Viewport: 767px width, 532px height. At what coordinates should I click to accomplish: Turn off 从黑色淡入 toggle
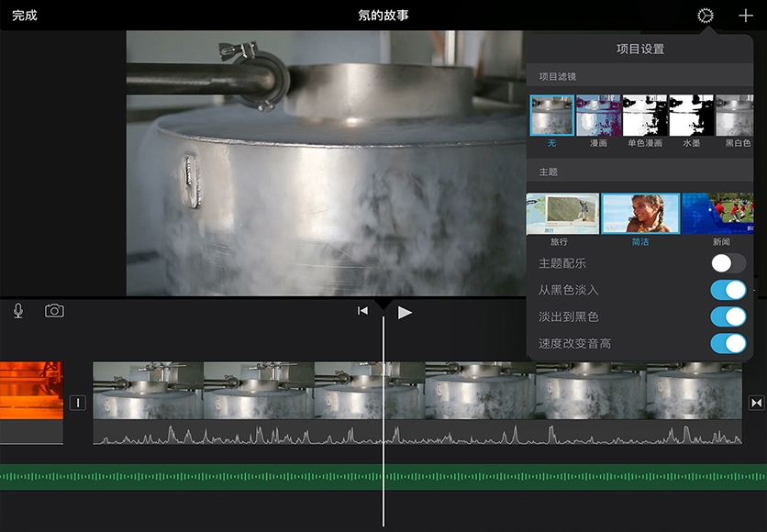[x=728, y=291]
